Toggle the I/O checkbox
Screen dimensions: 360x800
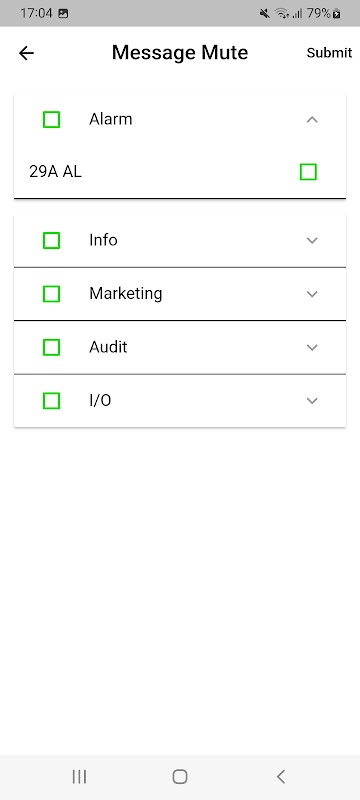point(52,401)
